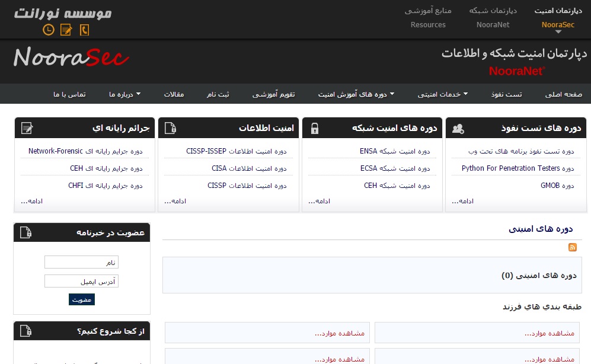Go to صفحه اصلی home menu item
Image resolution: width=591 pixels, height=364 pixels.
pyautogui.click(x=564, y=94)
